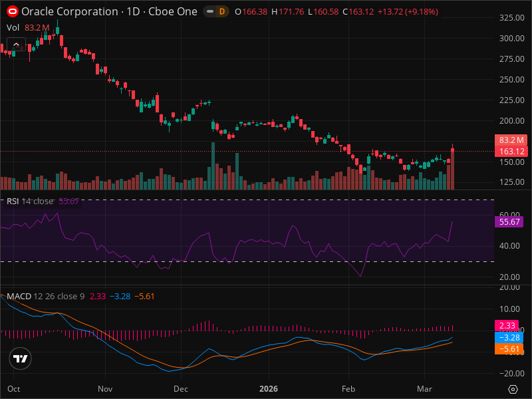Click the 200.00 price scale label

[511, 121]
